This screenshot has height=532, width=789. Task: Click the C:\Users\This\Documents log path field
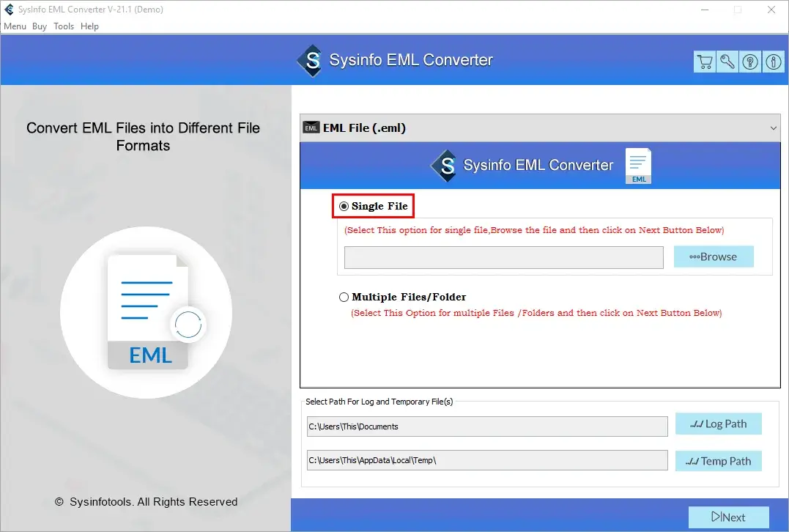[x=487, y=426]
